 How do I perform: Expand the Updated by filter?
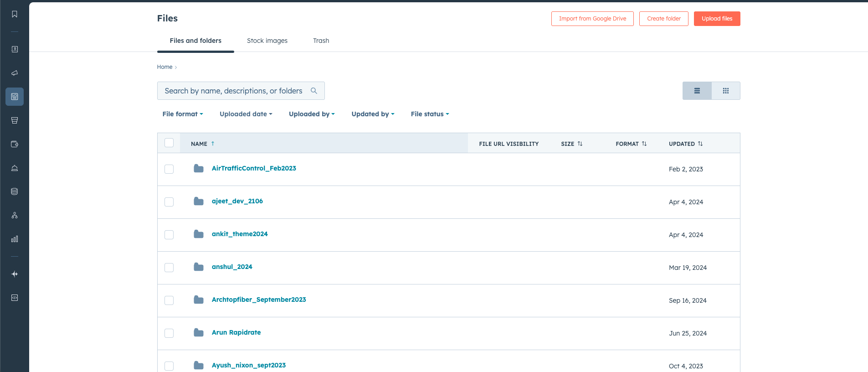[373, 114]
